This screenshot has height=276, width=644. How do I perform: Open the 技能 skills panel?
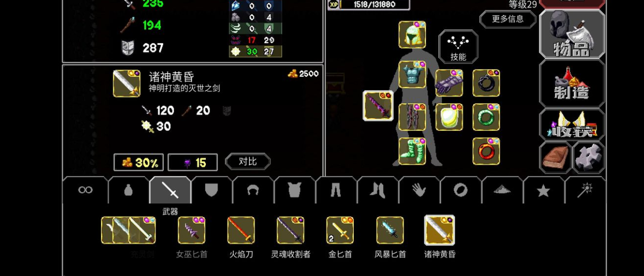[458, 47]
